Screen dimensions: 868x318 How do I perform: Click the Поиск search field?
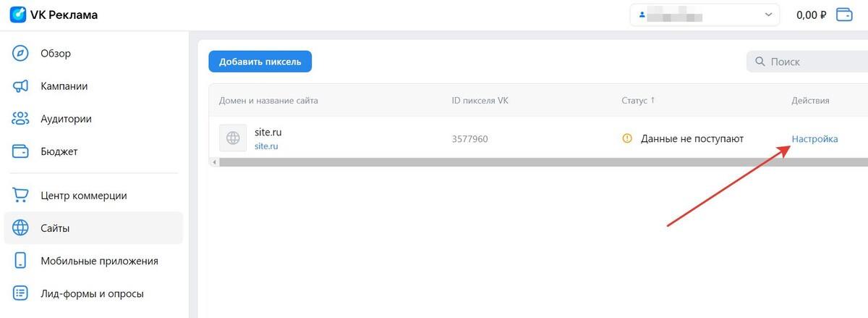[x=807, y=62]
